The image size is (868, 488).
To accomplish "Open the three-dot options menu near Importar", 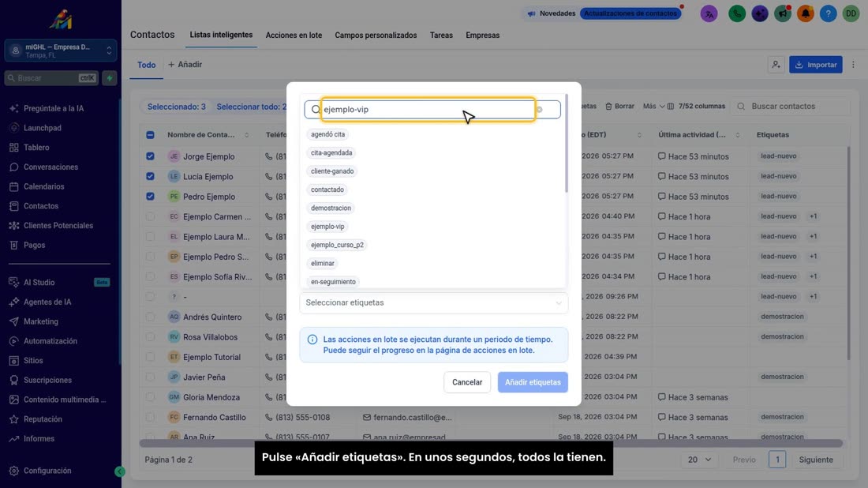I will [x=853, y=65].
